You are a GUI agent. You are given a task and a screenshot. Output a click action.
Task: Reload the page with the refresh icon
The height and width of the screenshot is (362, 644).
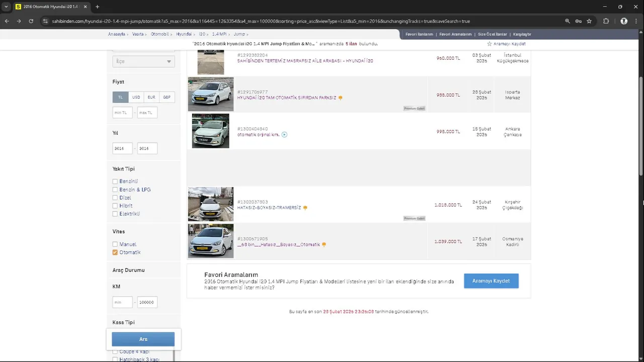tap(31, 21)
